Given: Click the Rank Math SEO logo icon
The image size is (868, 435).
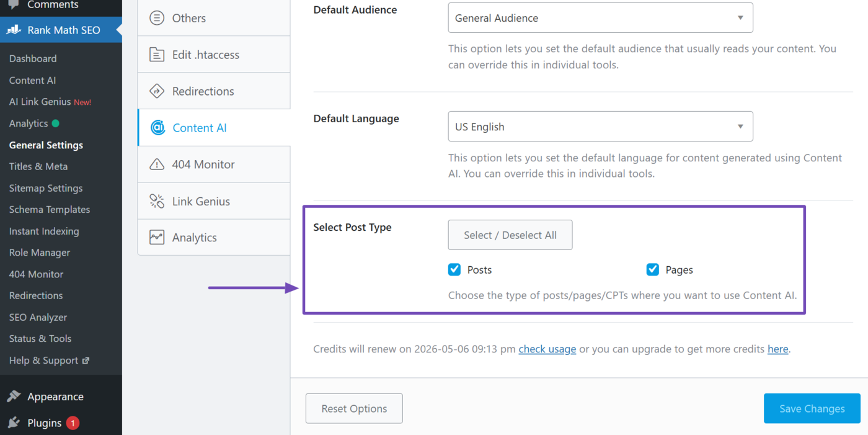Looking at the screenshot, I should tap(14, 30).
